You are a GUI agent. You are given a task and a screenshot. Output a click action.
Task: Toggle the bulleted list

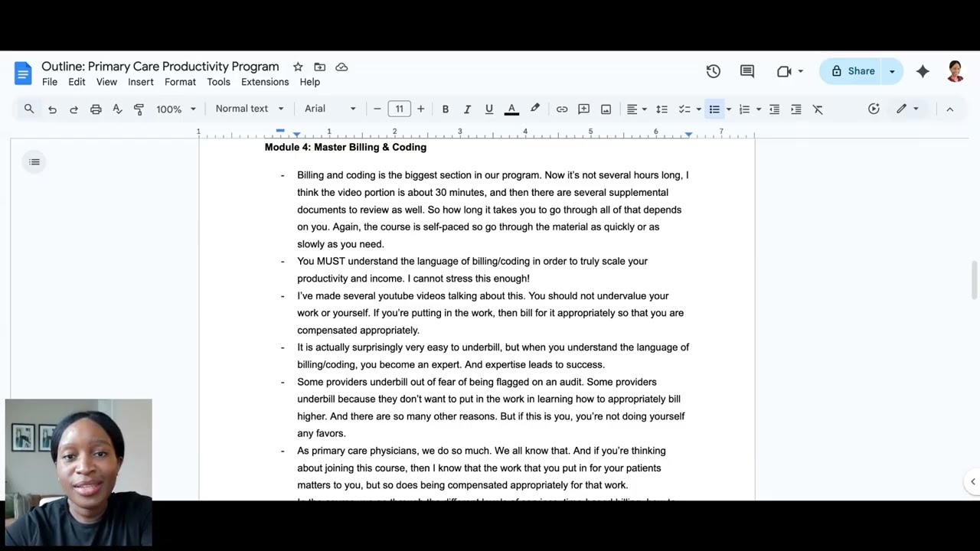714,109
